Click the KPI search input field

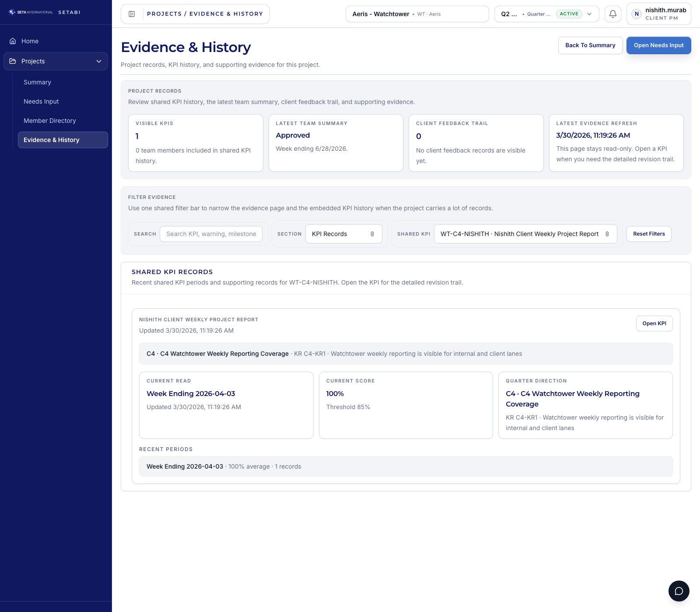tap(211, 234)
